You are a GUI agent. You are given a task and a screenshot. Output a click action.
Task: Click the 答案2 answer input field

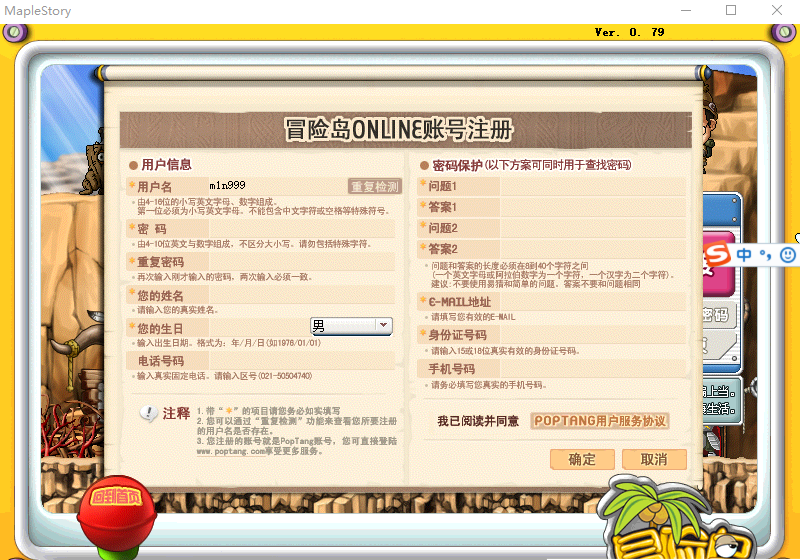(x=593, y=249)
